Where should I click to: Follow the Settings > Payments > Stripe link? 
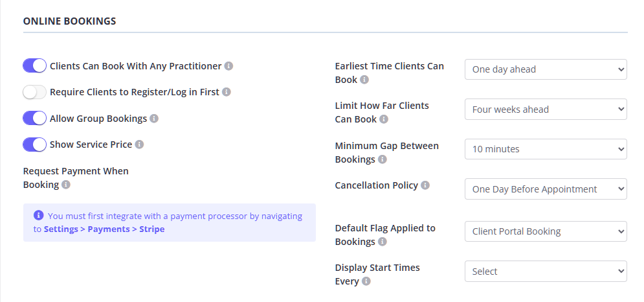(104, 229)
